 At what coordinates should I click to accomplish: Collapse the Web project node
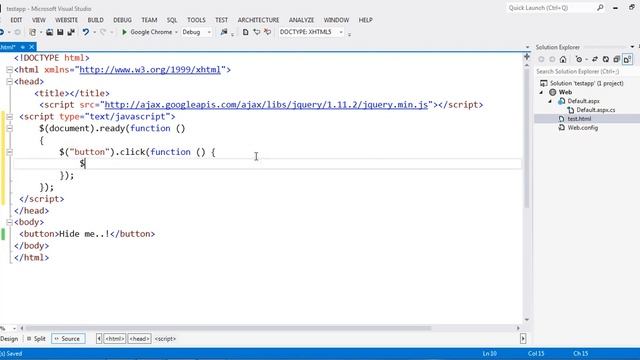click(x=542, y=92)
